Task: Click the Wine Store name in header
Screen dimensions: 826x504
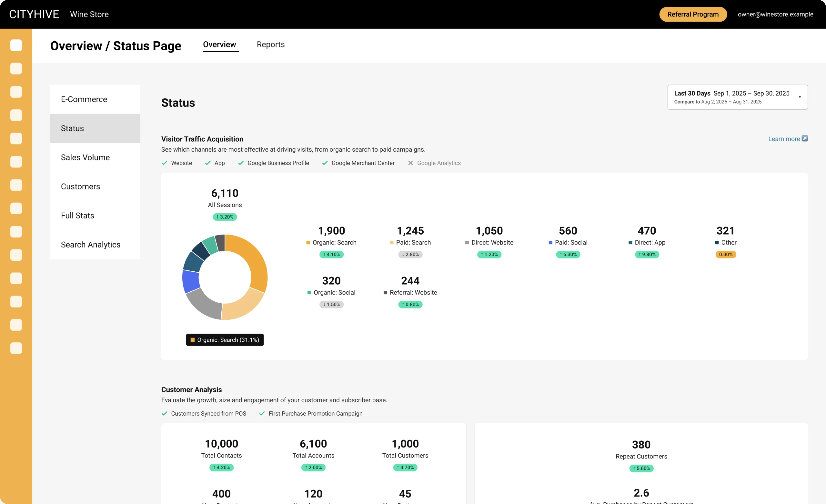Action: point(89,14)
